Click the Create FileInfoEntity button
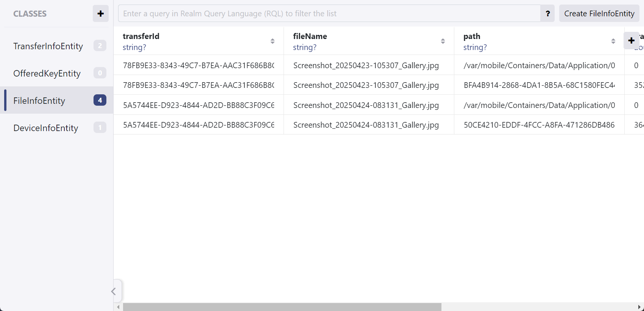The width and height of the screenshot is (644, 311). pyautogui.click(x=599, y=14)
